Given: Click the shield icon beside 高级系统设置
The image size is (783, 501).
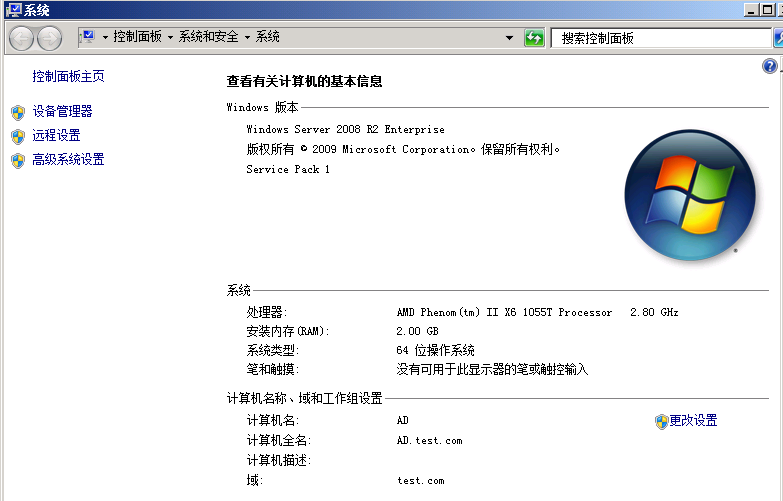Looking at the screenshot, I should [18, 160].
